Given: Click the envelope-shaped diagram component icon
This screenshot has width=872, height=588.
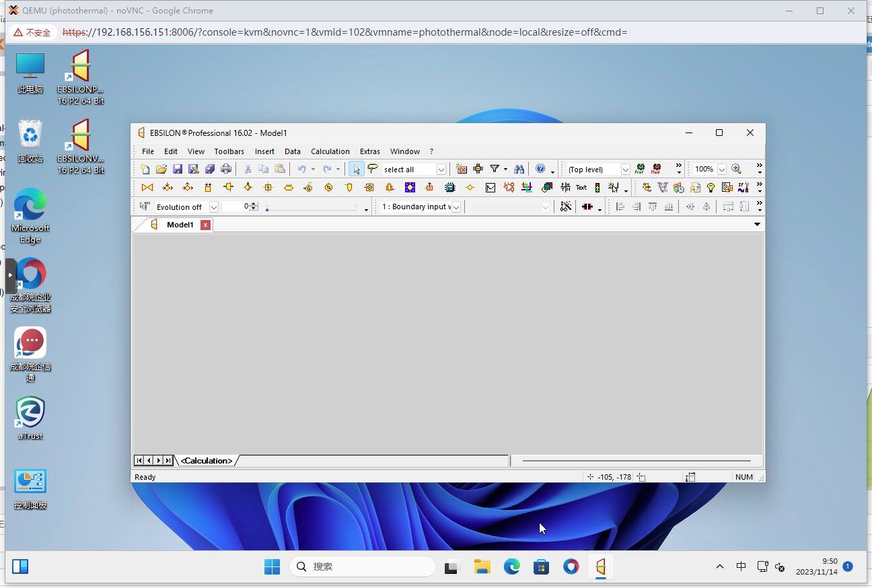Looking at the screenshot, I should pos(490,188).
